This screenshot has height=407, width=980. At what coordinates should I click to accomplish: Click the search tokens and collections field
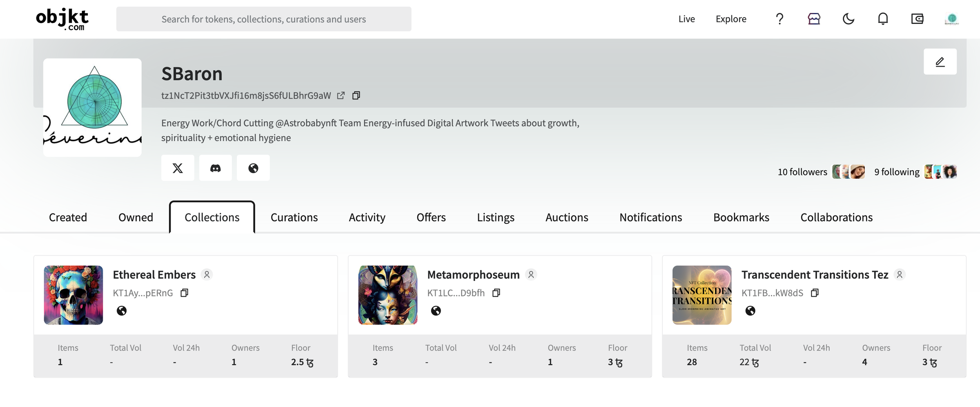263,19
